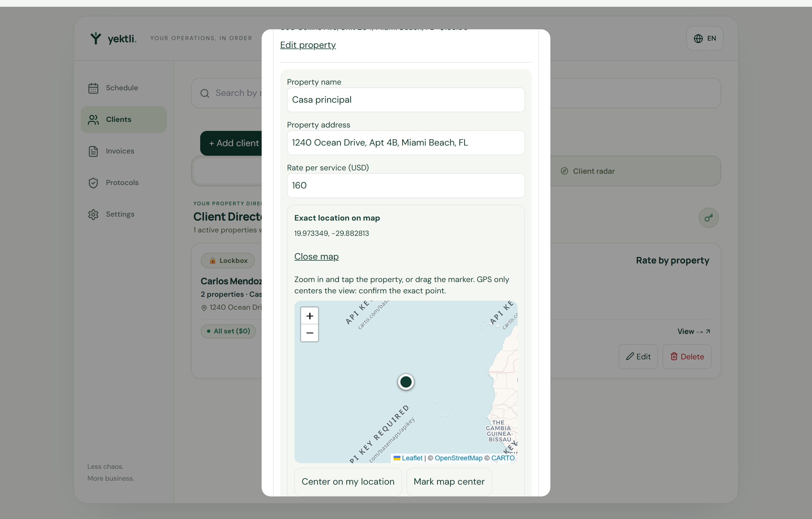Open the Settings gear icon in sidebar

pos(93,215)
